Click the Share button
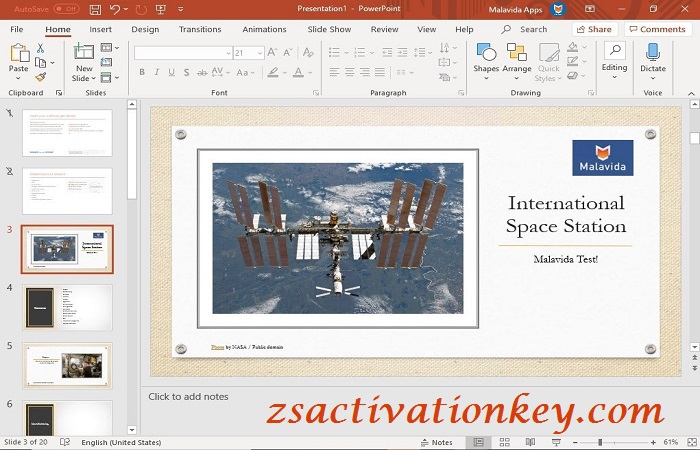 click(595, 29)
